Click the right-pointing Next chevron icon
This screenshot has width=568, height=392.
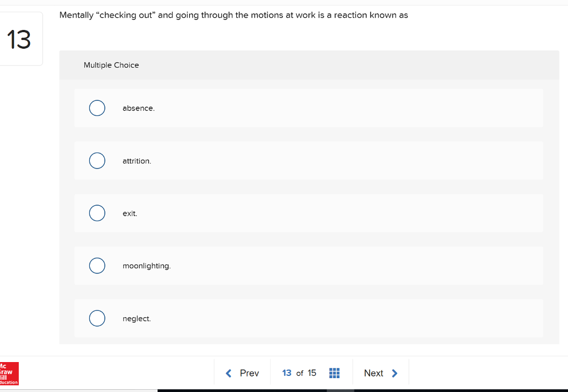[x=394, y=373]
